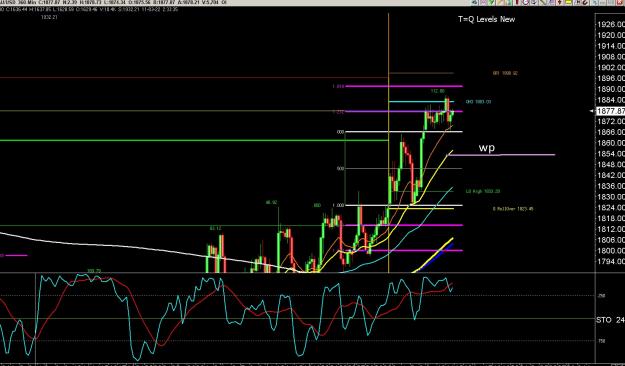This screenshot has height=366, width=625.
Task: Select the current price tag 1877.87
Action: (610, 111)
